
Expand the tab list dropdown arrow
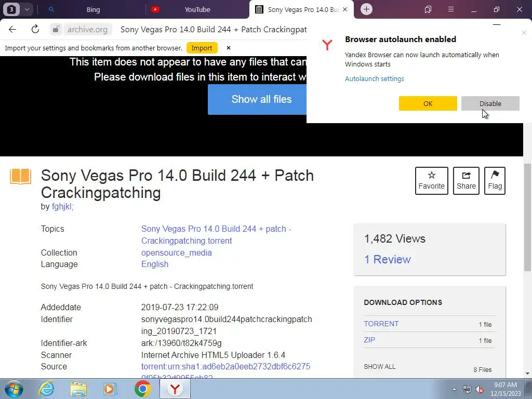pos(27,9)
